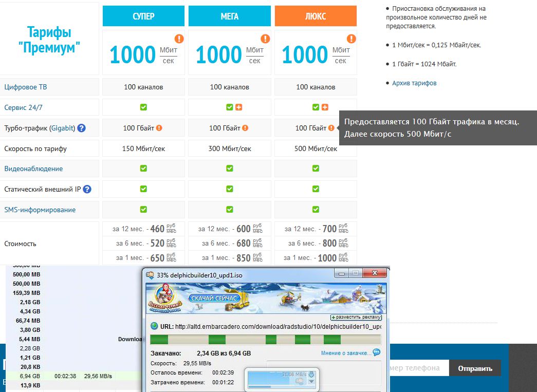Click the orange warning icon in СУПЕР speed card
Screen dimensions: 537x392
(x=179, y=39)
